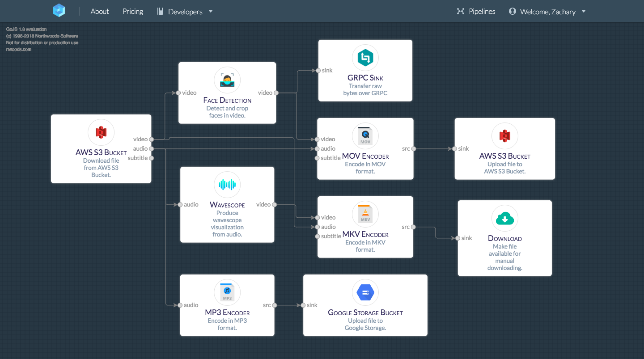Screen dimensions: 644x359
Task: Select the Wavescope waveform icon
Action: click(227, 185)
